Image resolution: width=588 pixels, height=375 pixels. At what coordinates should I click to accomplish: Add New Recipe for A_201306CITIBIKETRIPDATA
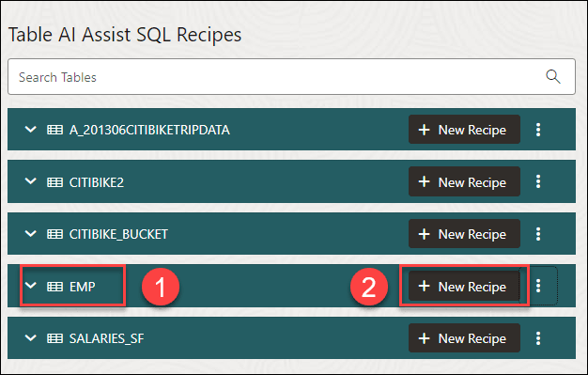(464, 130)
